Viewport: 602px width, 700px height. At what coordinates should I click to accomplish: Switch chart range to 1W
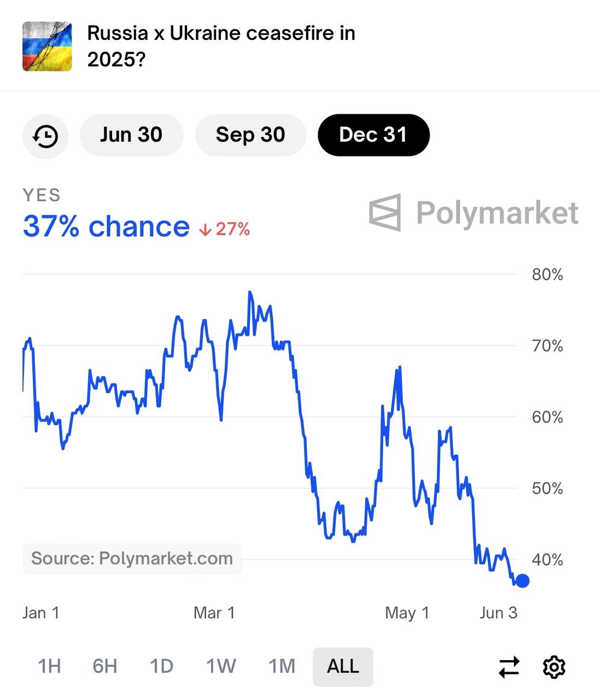221,667
